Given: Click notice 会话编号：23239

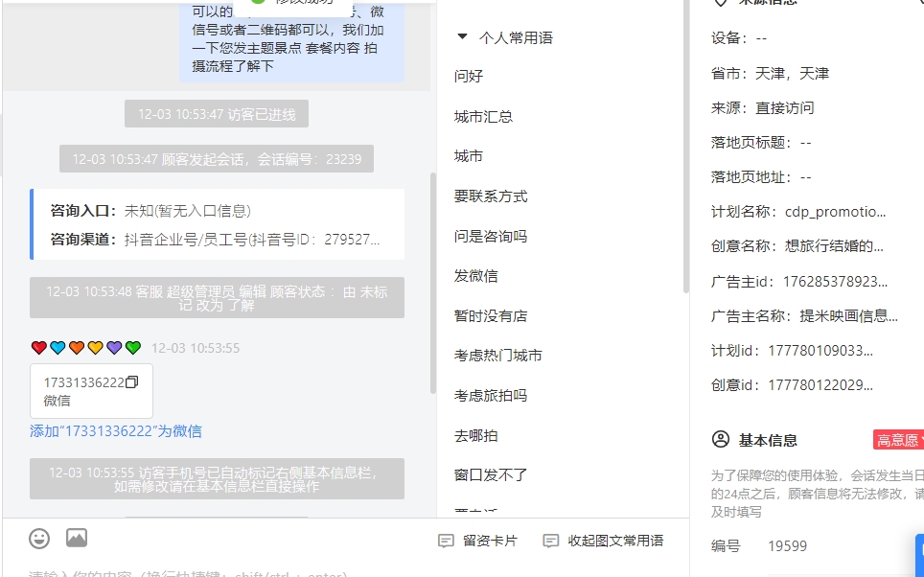Looking at the screenshot, I should tap(217, 159).
